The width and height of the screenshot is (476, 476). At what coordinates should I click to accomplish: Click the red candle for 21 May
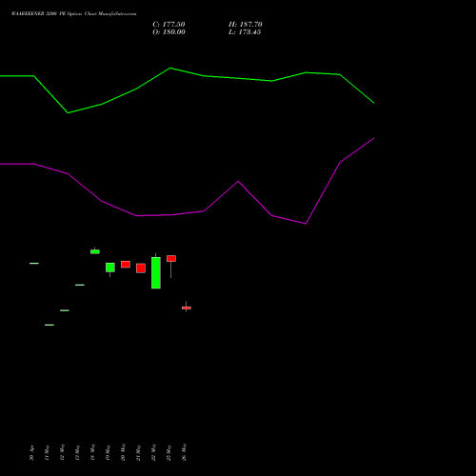(141, 268)
